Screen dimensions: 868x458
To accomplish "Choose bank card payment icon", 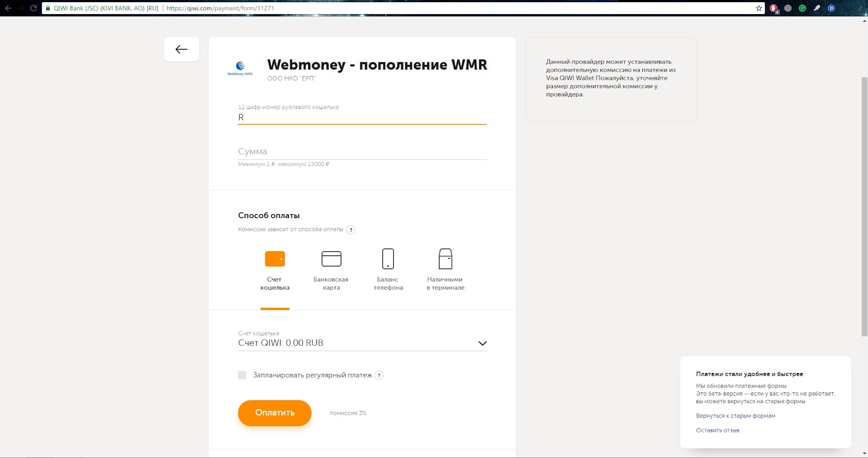I will tap(331, 259).
